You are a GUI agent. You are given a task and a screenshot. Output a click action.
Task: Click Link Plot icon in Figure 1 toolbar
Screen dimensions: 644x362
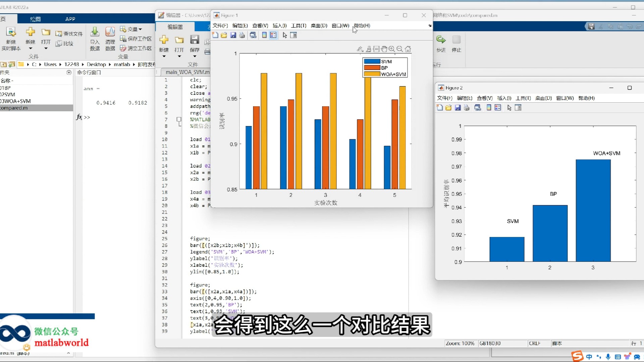tap(253, 35)
